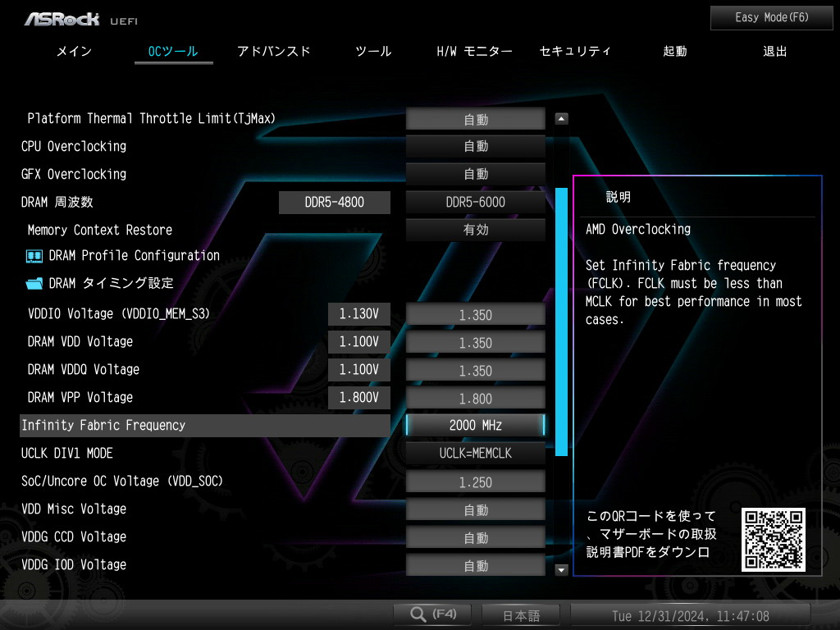This screenshot has height=630, width=840.
Task: Select the VDDG IOD Voltage label
Action: (74, 564)
